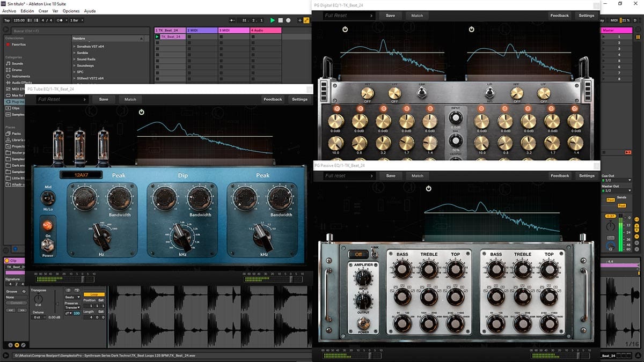Image resolution: width=644 pixels, height=362 pixels.
Task: Flip the Power switch on PG Tube EQ
Action: click(x=47, y=245)
